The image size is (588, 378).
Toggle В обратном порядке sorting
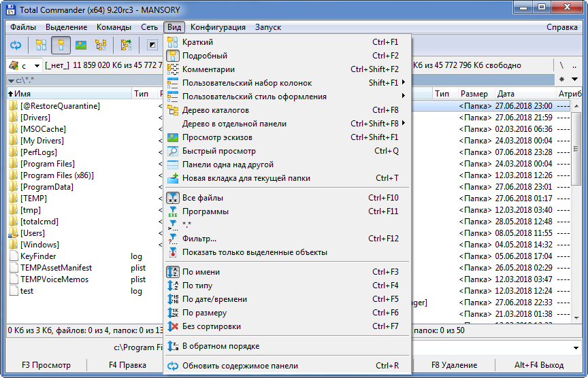288,346
